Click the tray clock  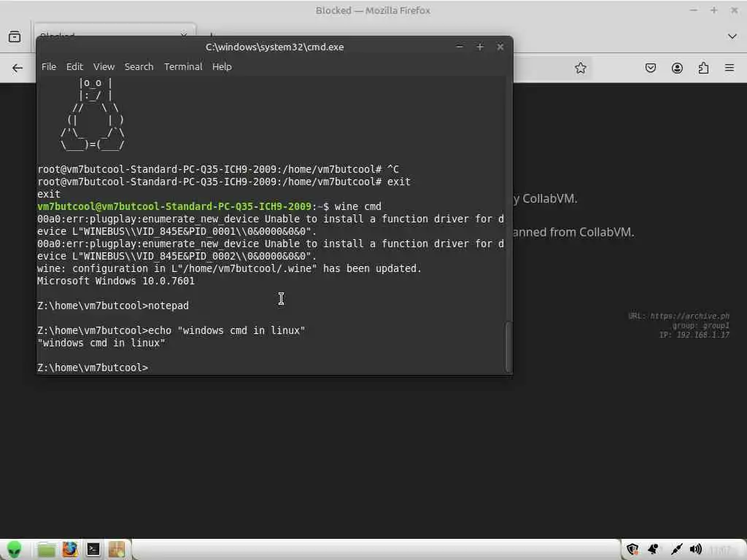click(x=719, y=550)
